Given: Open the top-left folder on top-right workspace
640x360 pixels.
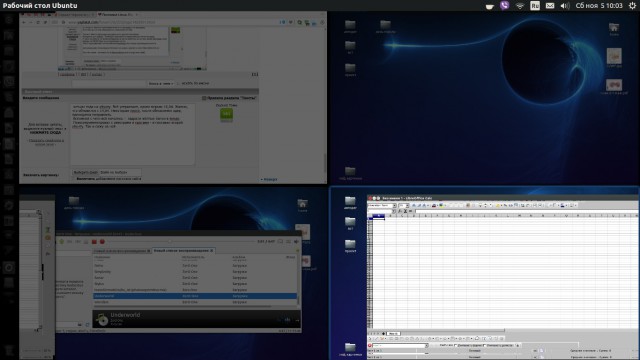Looking at the screenshot, I should (350, 26).
